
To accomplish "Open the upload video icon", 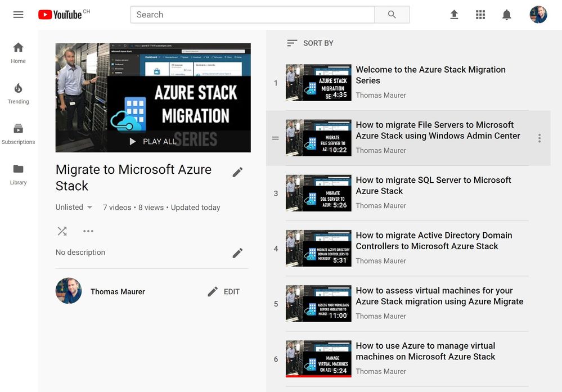I will [x=454, y=15].
